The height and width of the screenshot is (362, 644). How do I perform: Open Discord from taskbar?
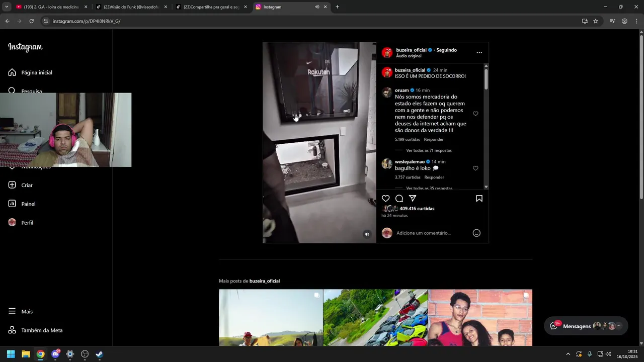tap(55, 354)
